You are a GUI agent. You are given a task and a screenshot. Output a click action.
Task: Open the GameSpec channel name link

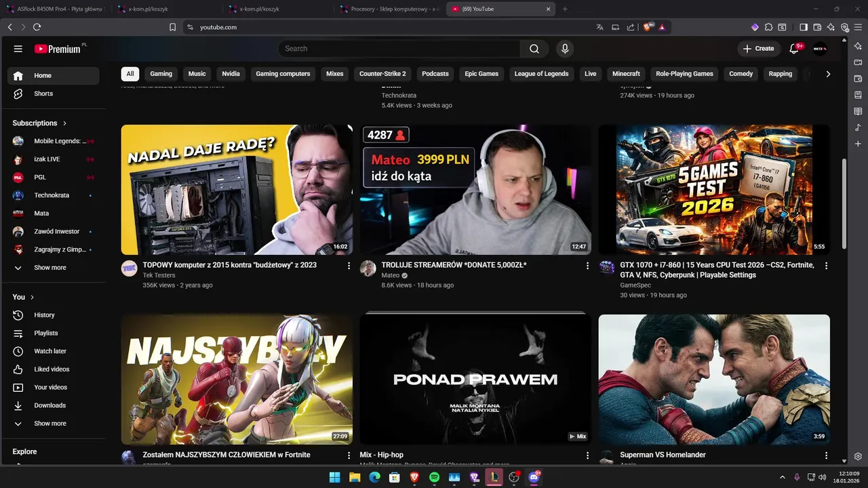[x=635, y=285]
